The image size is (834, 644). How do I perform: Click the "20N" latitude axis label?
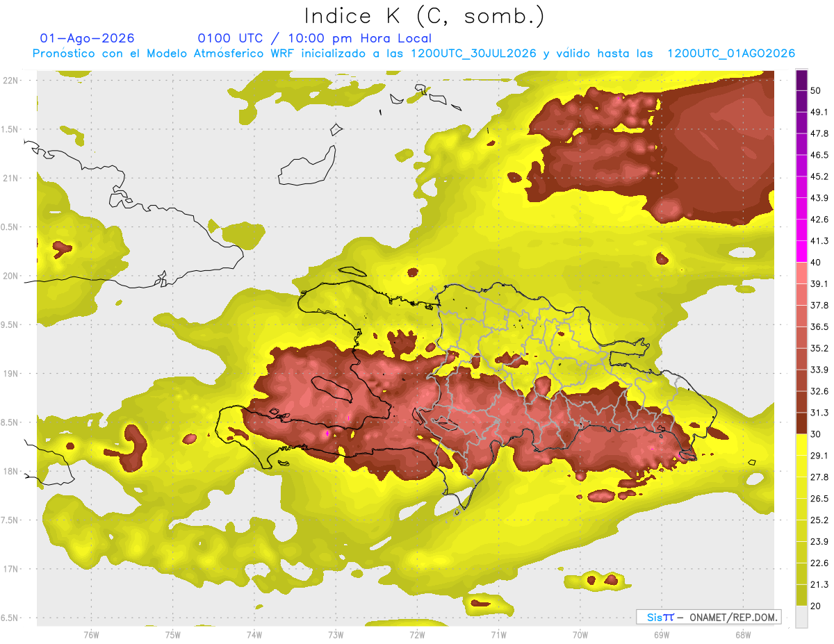coord(10,276)
